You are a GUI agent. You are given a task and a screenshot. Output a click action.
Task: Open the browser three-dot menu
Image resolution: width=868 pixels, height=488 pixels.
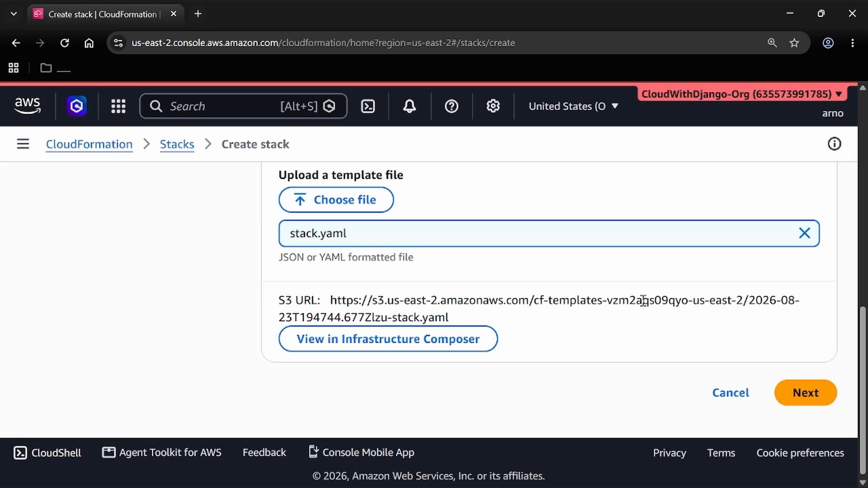[853, 43]
